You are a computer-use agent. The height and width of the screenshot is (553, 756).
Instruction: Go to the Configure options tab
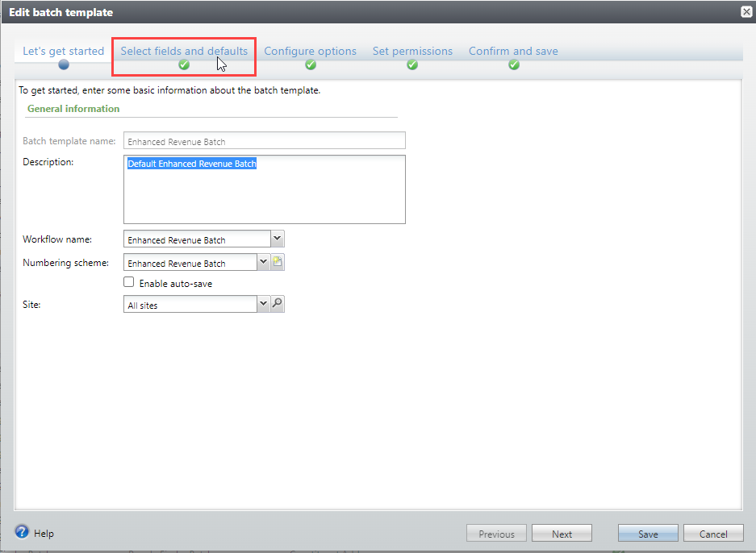pyautogui.click(x=310, y=51)
